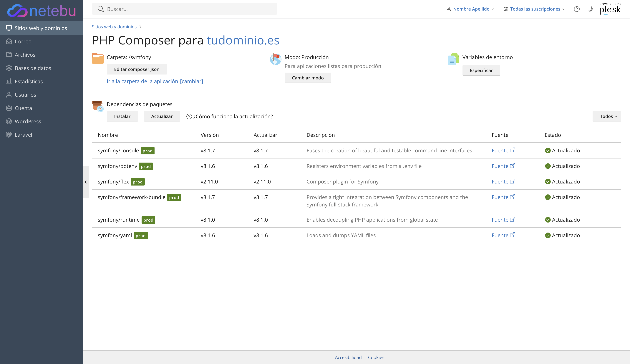Click the symfony/dotenv package name
The image size is (630, 364).
[x=117, y=166]
